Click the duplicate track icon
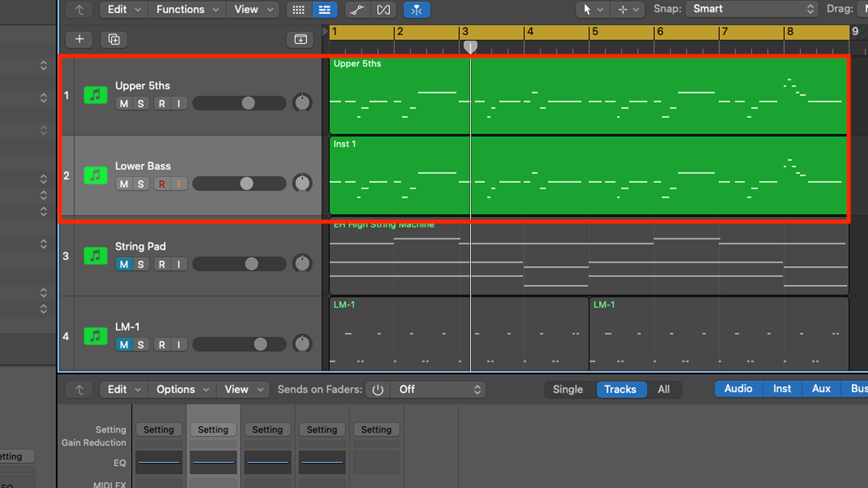This screenshot has width=868, height=488. (x=114, y=39)
